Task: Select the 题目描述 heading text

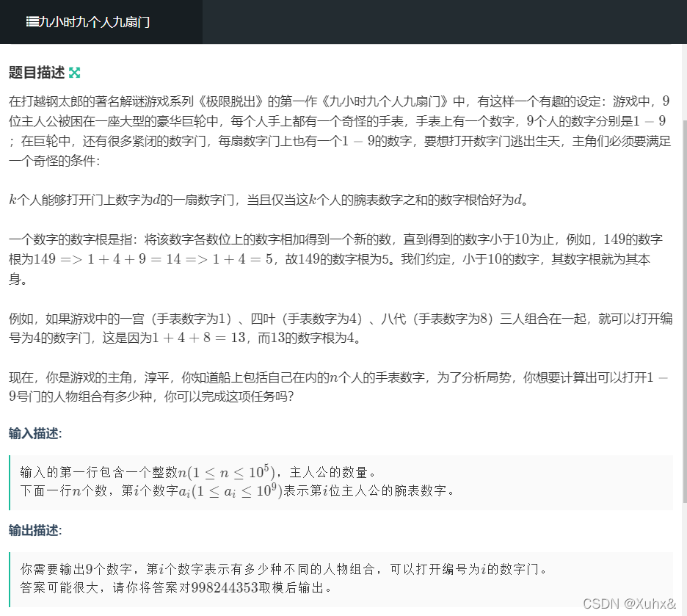Action: pyautogui.click(x=37, y=72)
